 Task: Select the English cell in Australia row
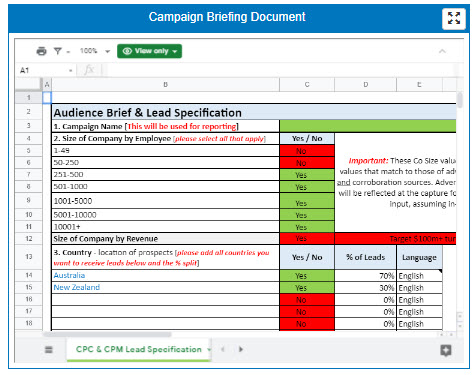(x=419, y=276)
